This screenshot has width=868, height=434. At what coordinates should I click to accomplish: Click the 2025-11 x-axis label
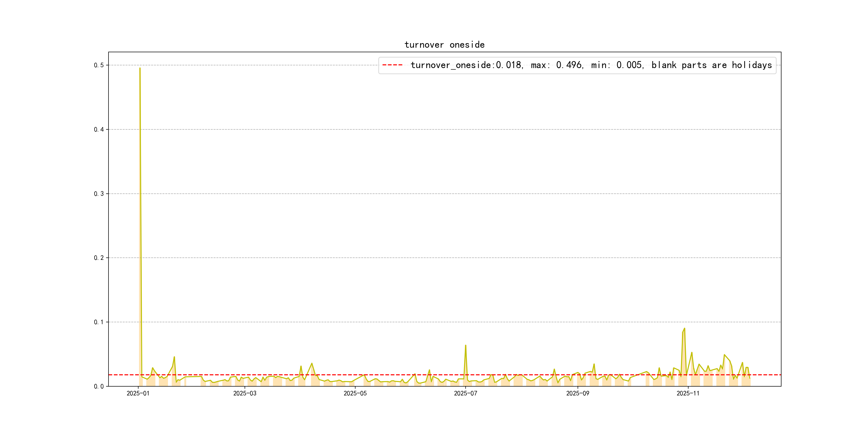(x=688, y=393)
